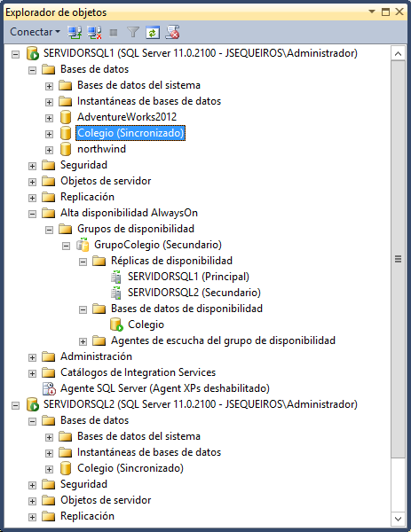Select Objetos de servidor under SERVIDORSQL1
Viewport: 411px width, 532px height.
[x=106, y=181]
